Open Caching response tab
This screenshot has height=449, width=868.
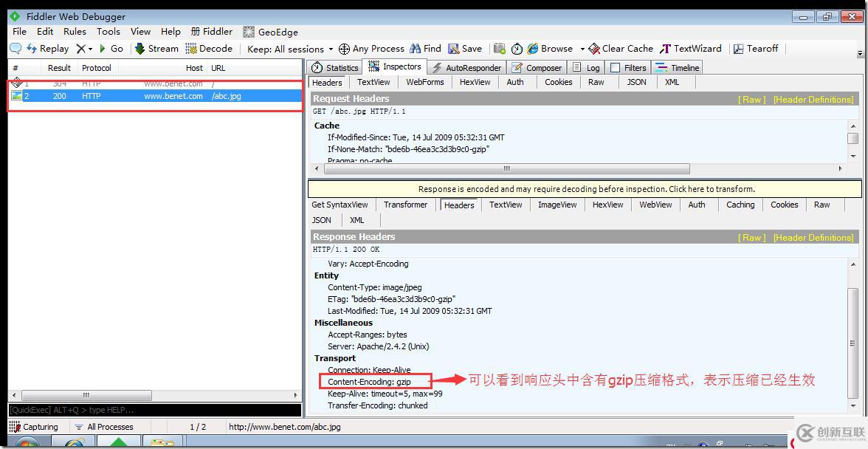click(x=740, y=205)
